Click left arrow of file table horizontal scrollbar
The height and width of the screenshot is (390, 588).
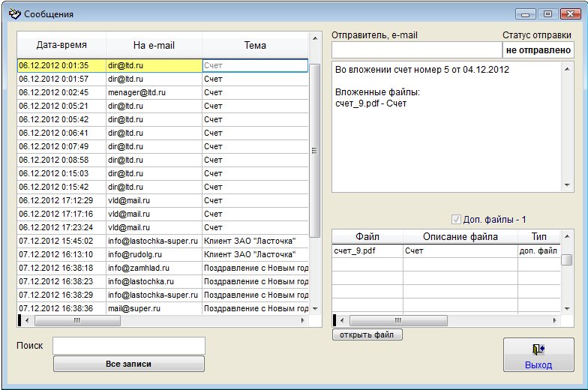click(342, 320)
